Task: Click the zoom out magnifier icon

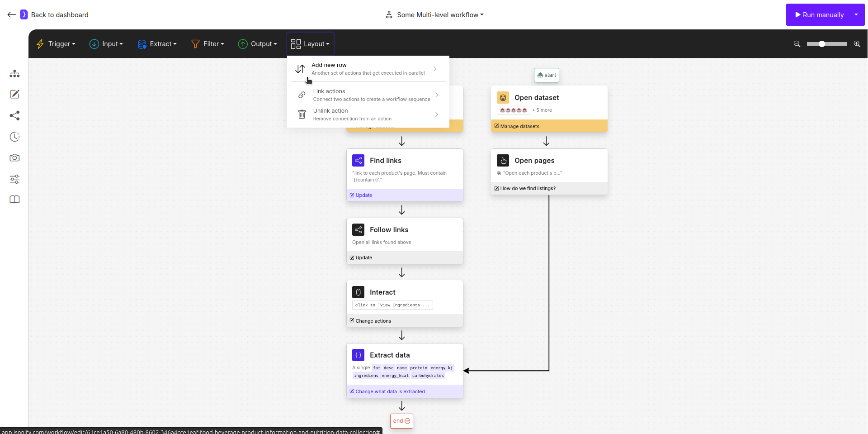Action: click(797, 44)
